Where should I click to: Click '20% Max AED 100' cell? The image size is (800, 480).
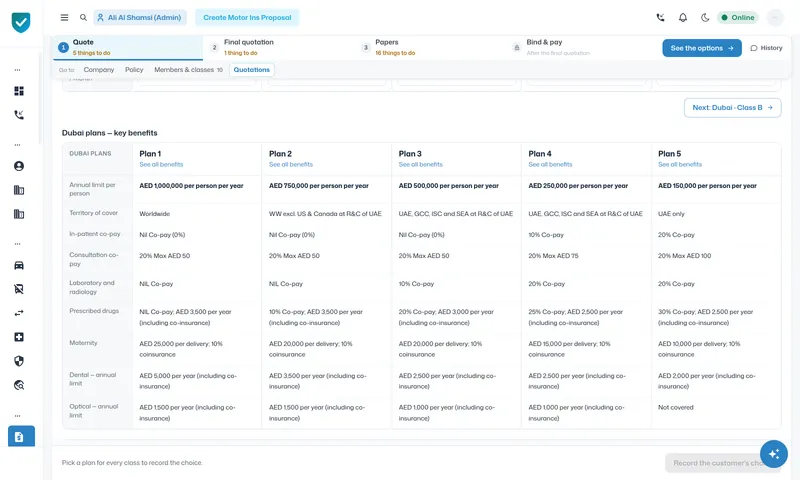pyautogui.click(x=684, y=256)
